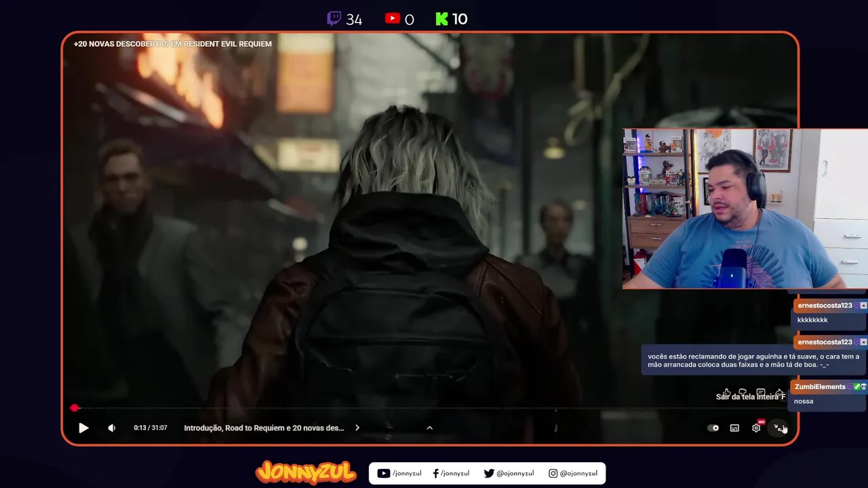Click the 'nossa' chat message
Screen dimensions: 868x488
(804, 401)
